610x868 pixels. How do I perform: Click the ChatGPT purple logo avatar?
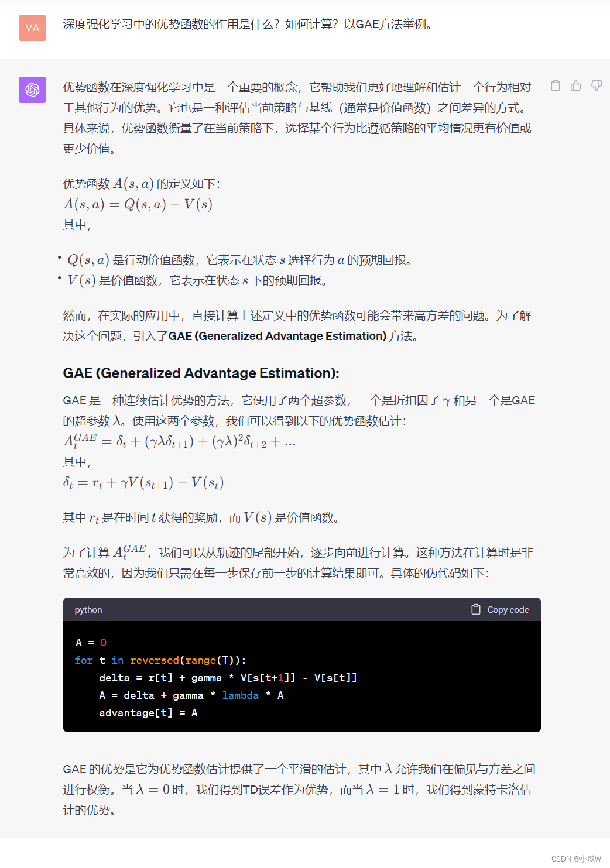pos(32,90)
